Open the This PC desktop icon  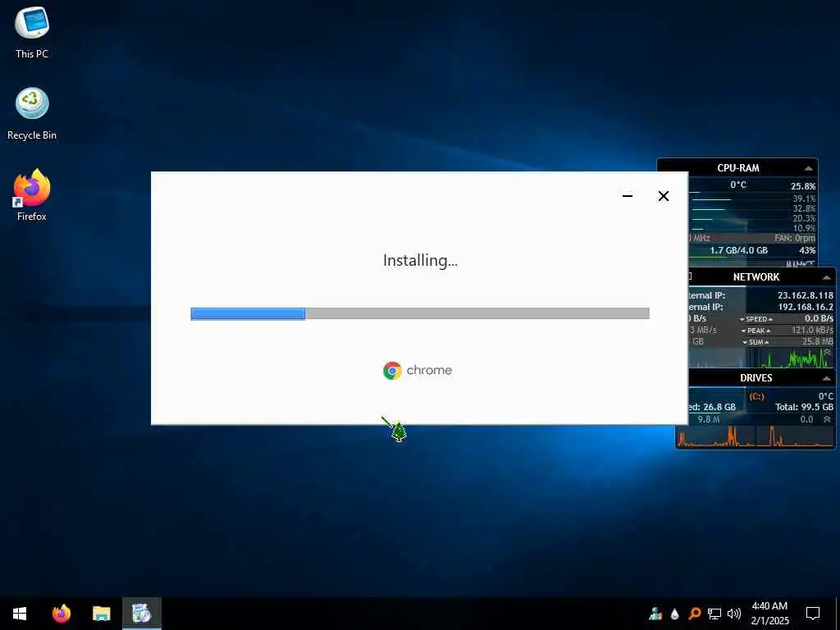coord(32,33)
